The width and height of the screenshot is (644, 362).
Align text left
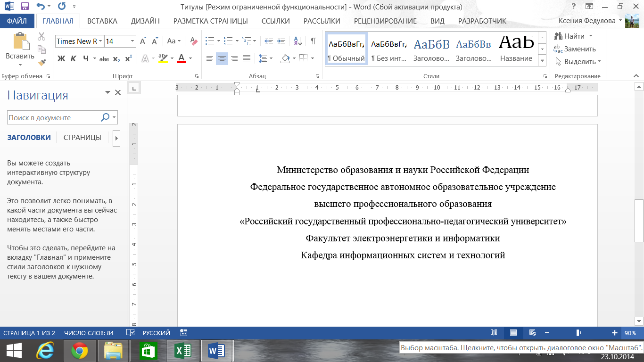[x=210, y=59]
